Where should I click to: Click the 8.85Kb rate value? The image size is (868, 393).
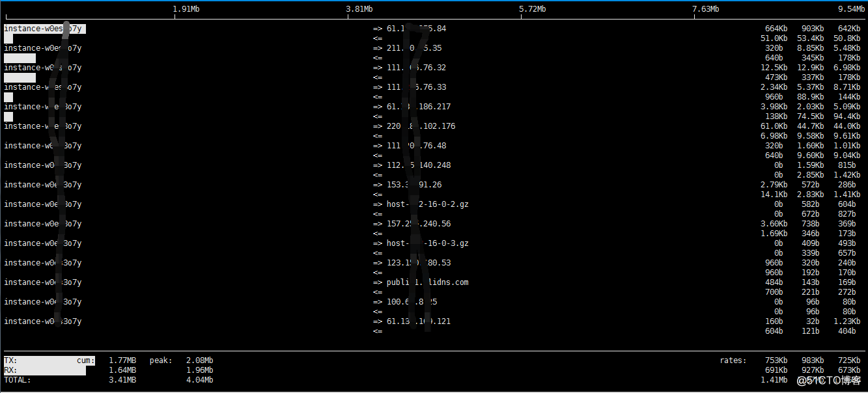810,48
